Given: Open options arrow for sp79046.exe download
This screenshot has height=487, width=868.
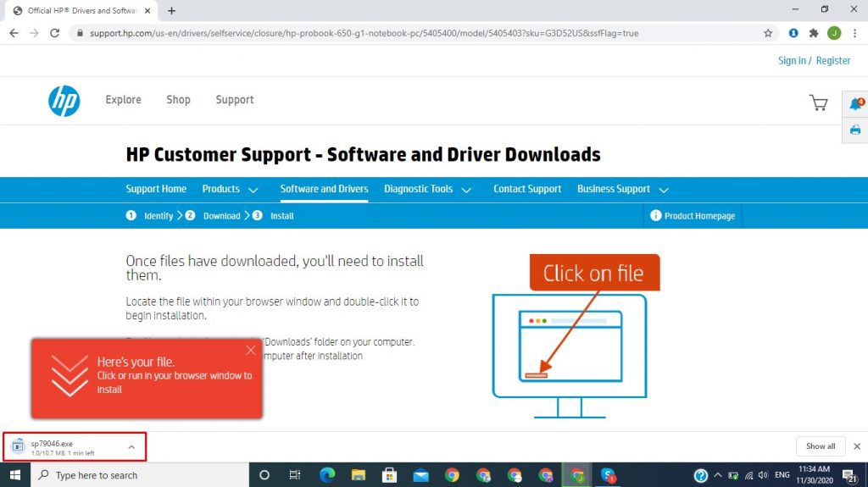Looking at the screenshot, I should point(131,446).
